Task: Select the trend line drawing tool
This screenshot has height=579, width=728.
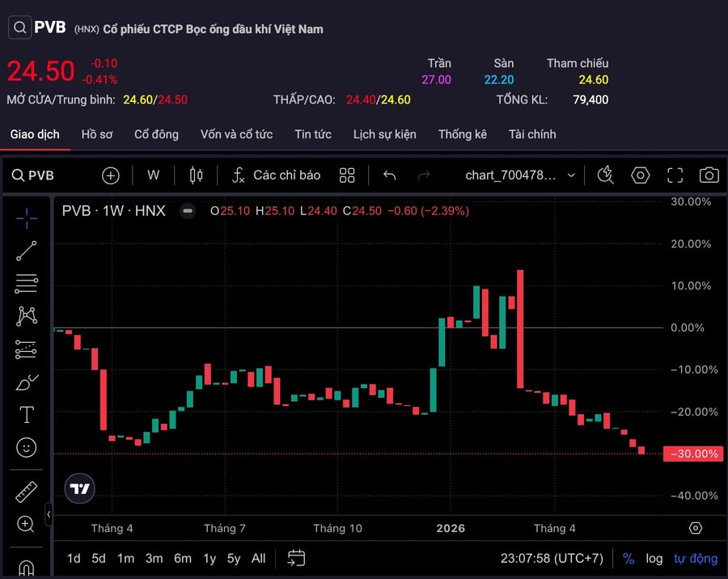Action: [27, 251]
